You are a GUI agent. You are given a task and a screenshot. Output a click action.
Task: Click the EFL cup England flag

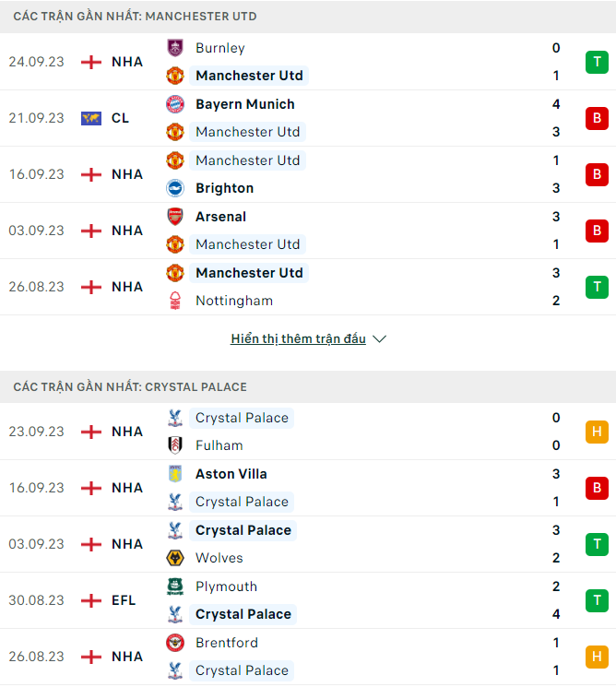coord(90,600)
